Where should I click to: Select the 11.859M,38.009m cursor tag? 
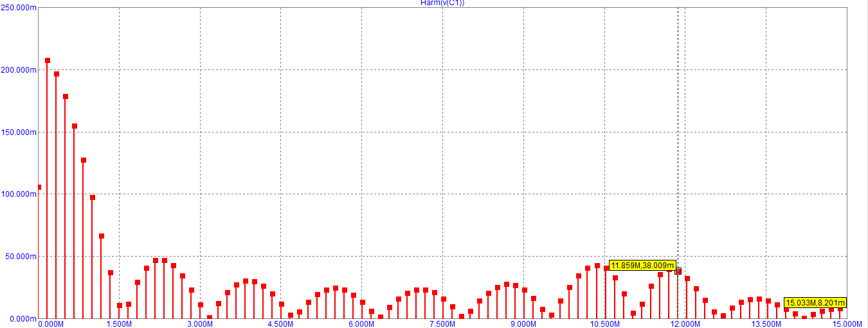click(x=642, y=265)
